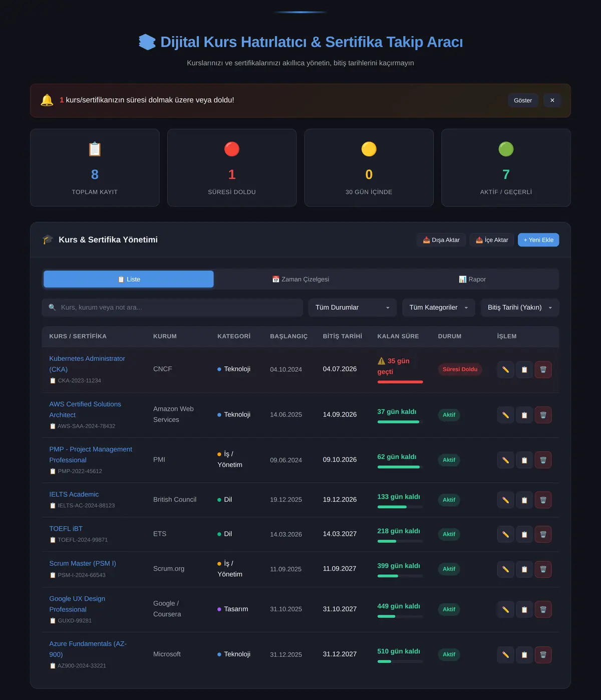Dismiss the expiry alert banner
This screenshot has width=601, height=700.
tap(552, 100)
